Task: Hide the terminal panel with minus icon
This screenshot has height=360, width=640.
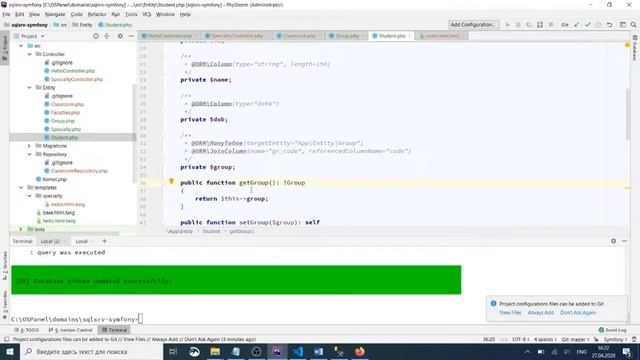Action: [x=624, y=241]
